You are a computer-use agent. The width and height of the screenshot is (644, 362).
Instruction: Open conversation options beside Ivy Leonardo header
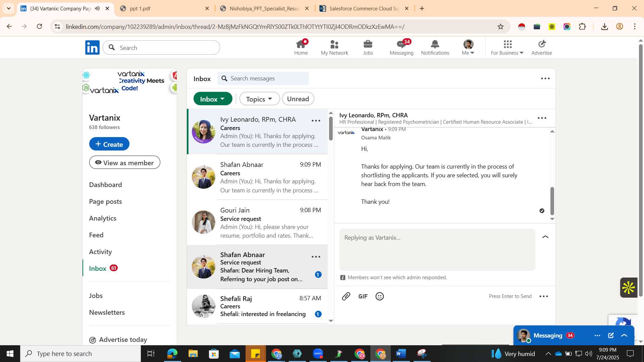pos(542,118)
